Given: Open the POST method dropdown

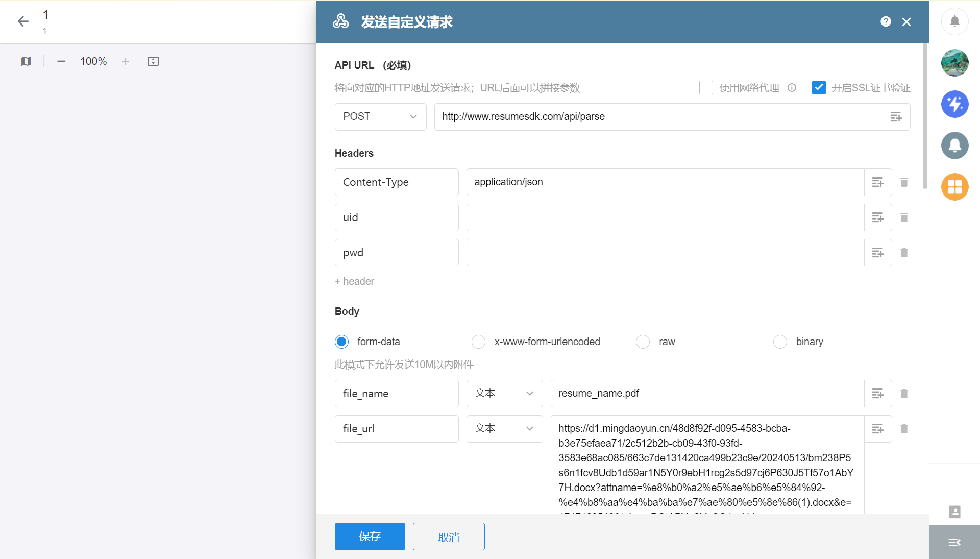Looking at the screenshot, I should (380, 117).
